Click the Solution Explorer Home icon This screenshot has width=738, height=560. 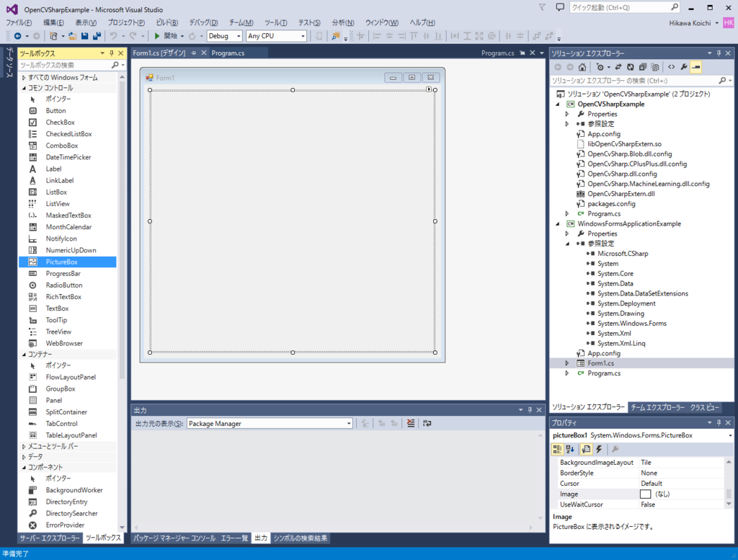click(582, 67)
